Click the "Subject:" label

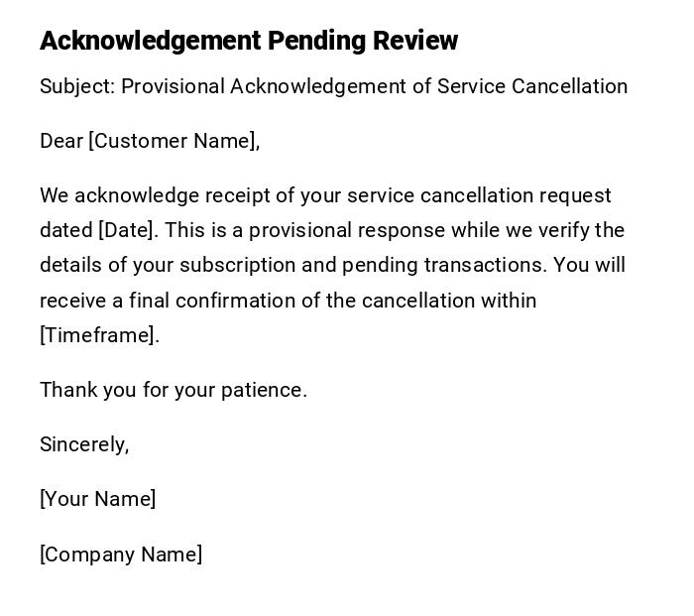77,86
